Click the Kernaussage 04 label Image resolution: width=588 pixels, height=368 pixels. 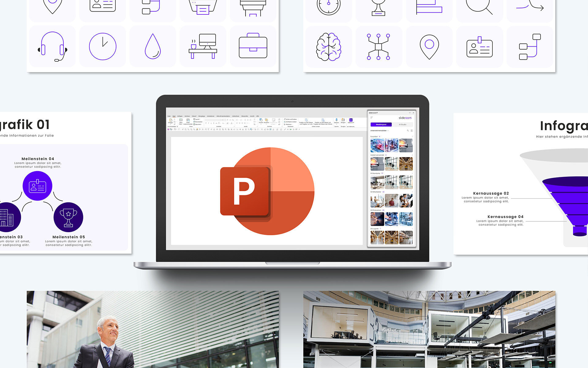point(506,217)
